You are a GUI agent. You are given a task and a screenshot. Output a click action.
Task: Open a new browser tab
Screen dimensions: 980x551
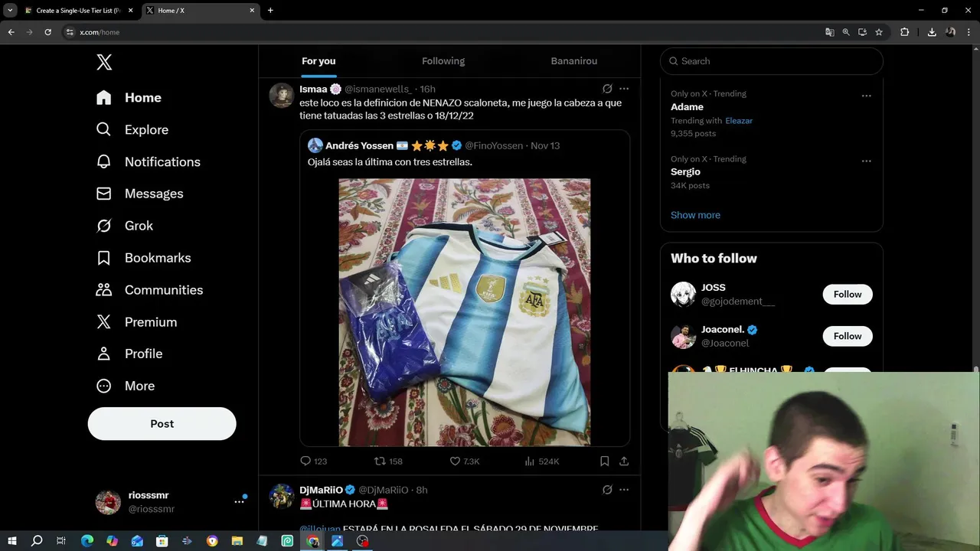270,11
